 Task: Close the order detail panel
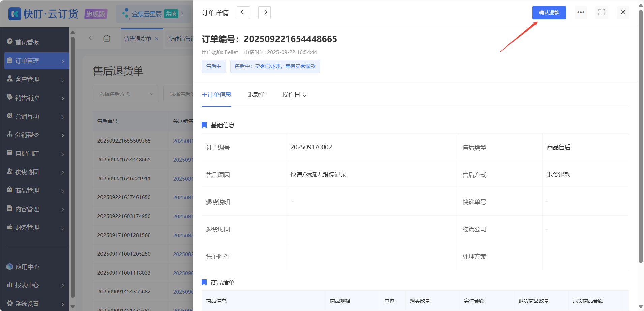point(623,12)
